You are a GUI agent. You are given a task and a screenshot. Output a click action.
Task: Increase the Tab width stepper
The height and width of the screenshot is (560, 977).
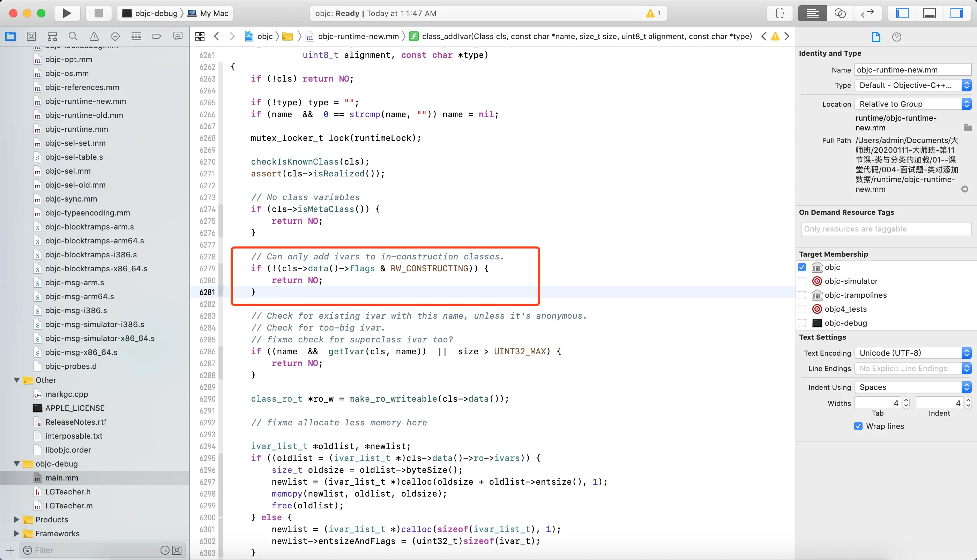906,400
